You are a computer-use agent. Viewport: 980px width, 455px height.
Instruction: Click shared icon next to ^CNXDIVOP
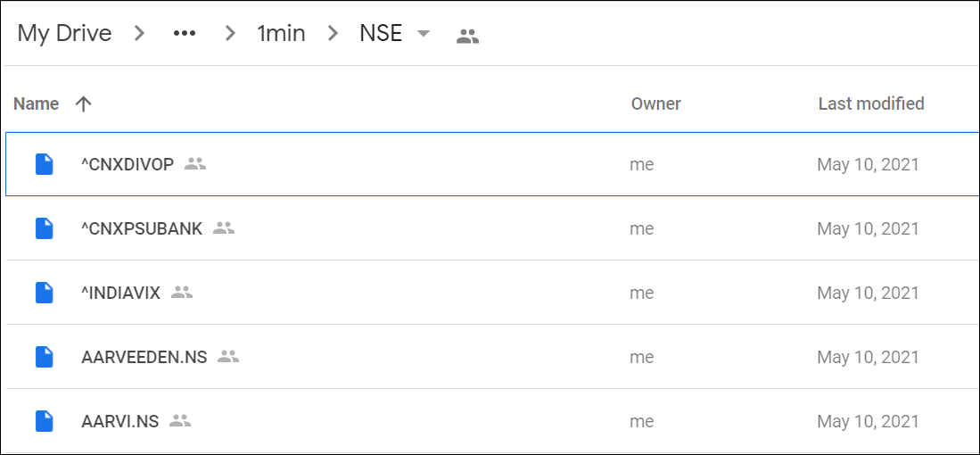(195, 164)
